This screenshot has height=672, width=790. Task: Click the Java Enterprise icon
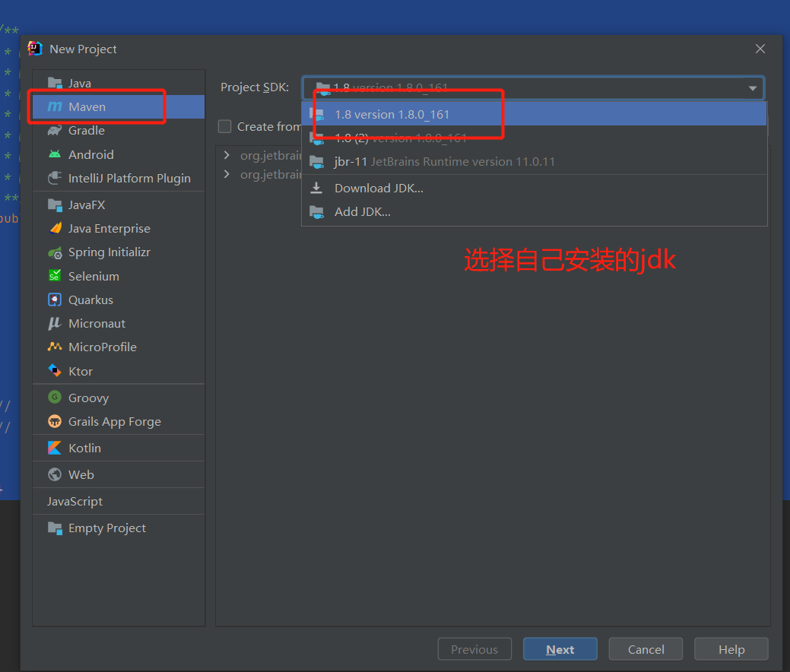tap(56, 228)
